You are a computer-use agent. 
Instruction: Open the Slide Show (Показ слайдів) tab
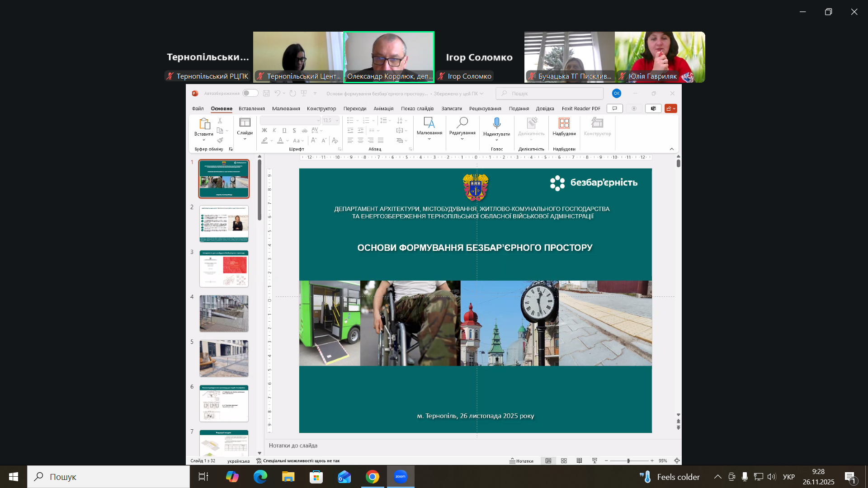[417, 108]
